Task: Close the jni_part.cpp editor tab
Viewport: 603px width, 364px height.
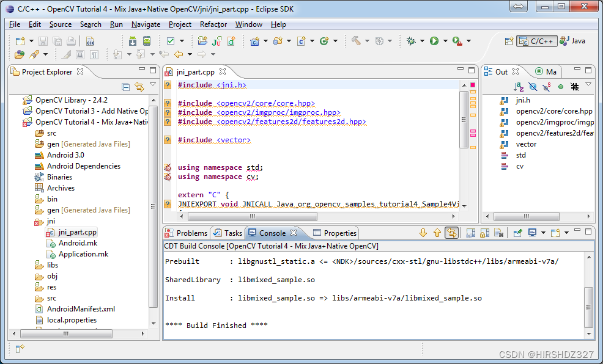Action: tap(223, 71)
